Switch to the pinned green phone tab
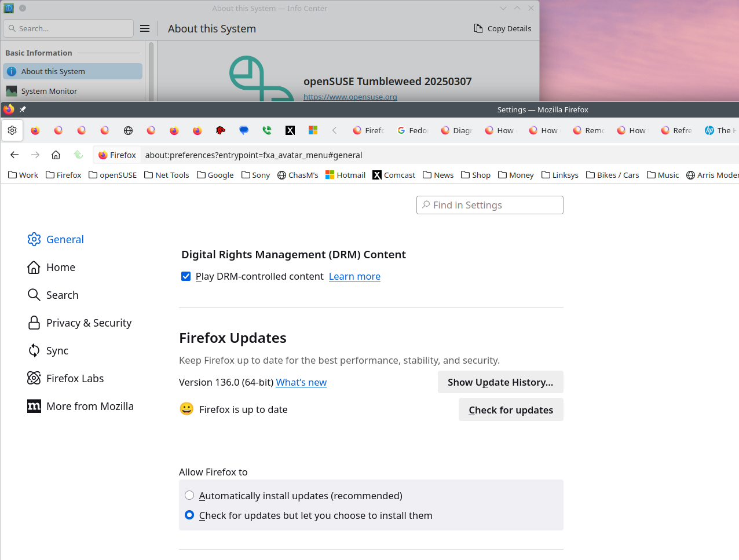This screenshot has height=560, width=739. pyautogui.click(x=267, y=130)
